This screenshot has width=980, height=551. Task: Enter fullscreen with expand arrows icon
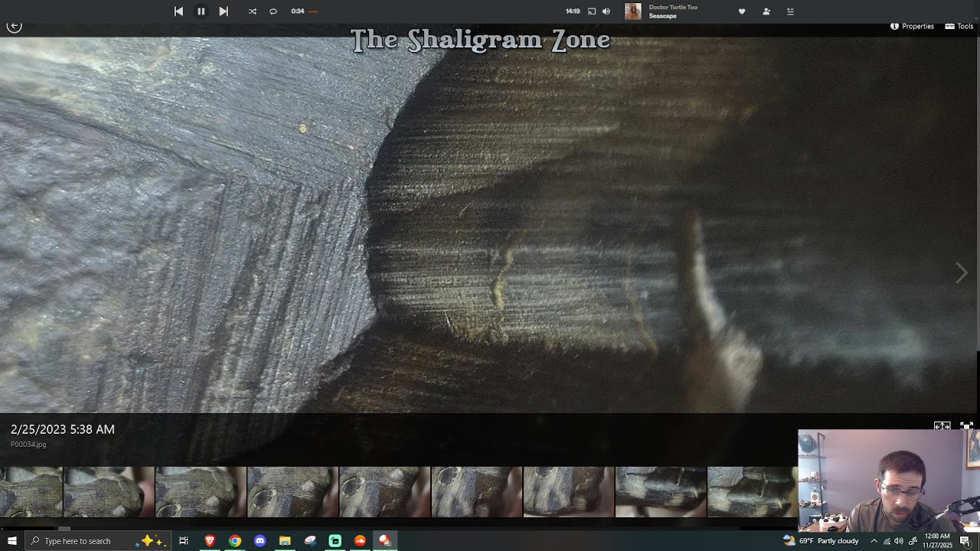coord(966,426)
